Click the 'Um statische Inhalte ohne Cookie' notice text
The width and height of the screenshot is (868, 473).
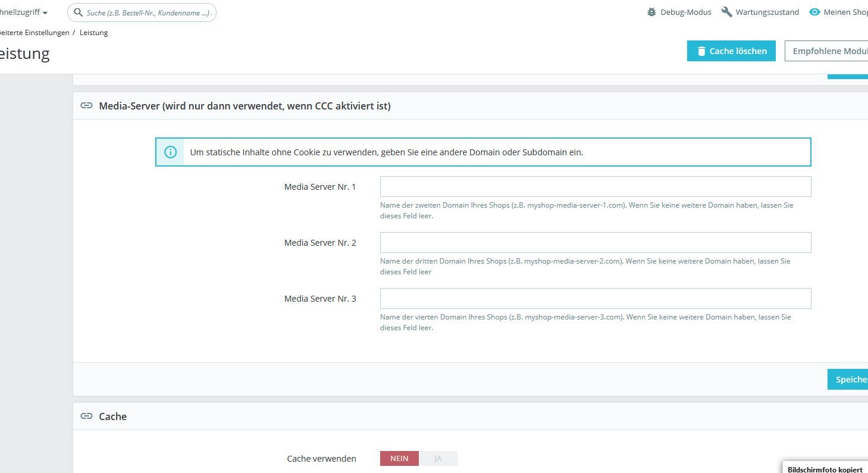pyautogui.click(x=387, y=152)
